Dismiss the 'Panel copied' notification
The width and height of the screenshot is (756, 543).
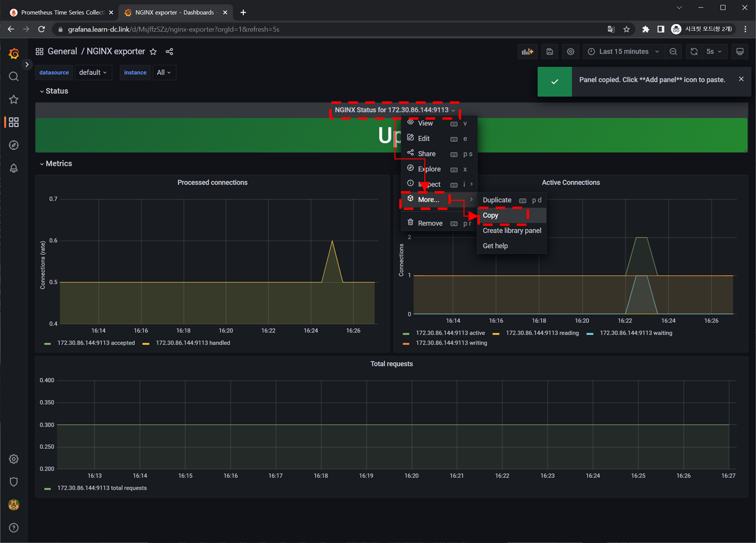tap(741, 79)
